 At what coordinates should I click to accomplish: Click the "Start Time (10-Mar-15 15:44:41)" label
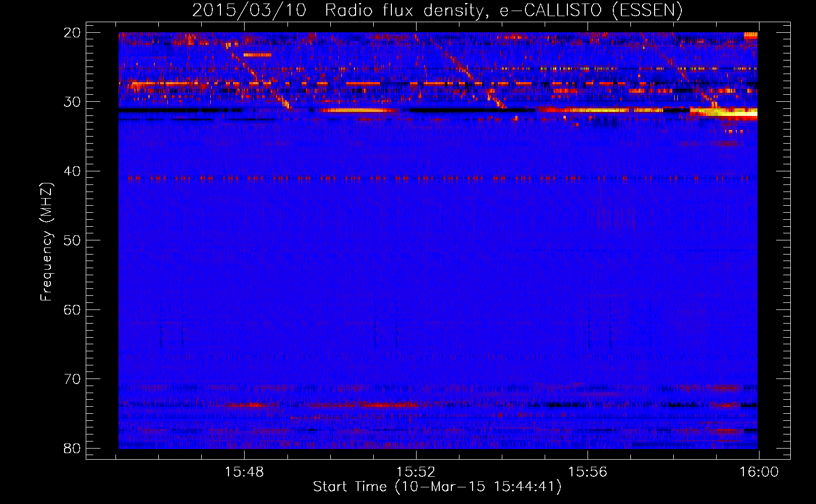point(437,487)
